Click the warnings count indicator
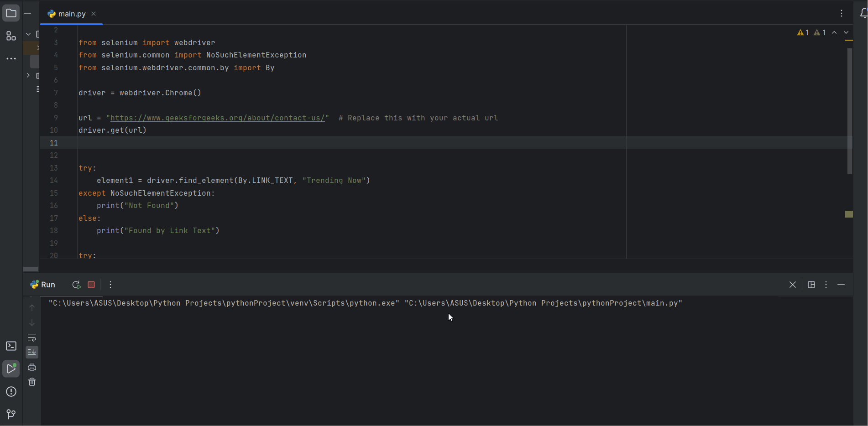The image size is (868, 426). 803,32
